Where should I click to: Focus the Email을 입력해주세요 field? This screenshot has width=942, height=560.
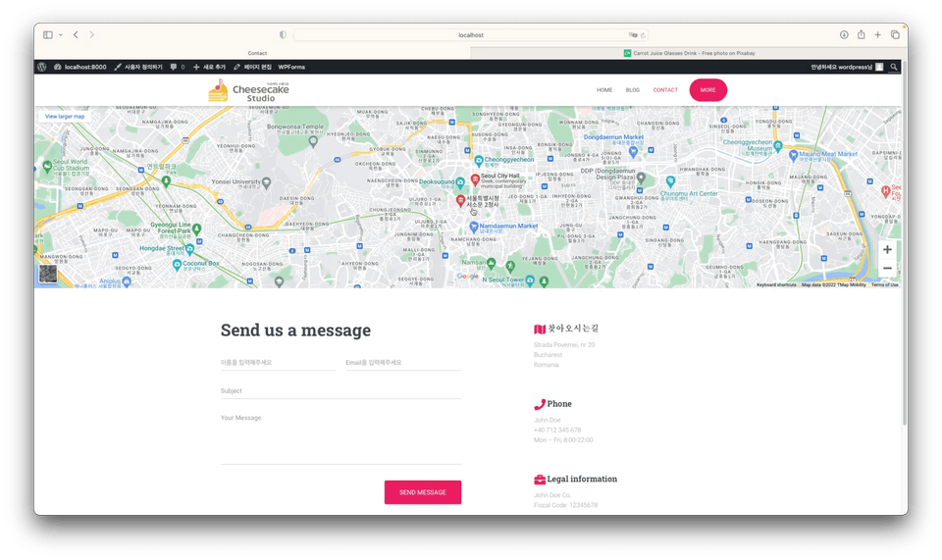(x=403, y=363)
